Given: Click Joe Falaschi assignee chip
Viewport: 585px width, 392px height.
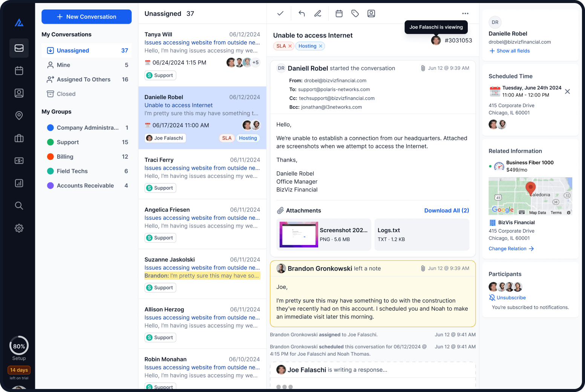Looking at the screenshot, I should click(x=165, y=138).
